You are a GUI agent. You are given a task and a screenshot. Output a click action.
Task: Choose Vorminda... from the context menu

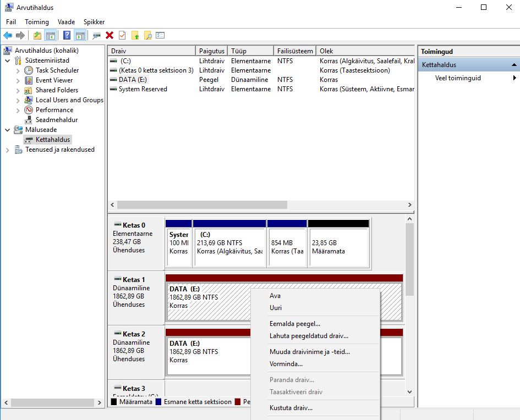tap(286, 364)
